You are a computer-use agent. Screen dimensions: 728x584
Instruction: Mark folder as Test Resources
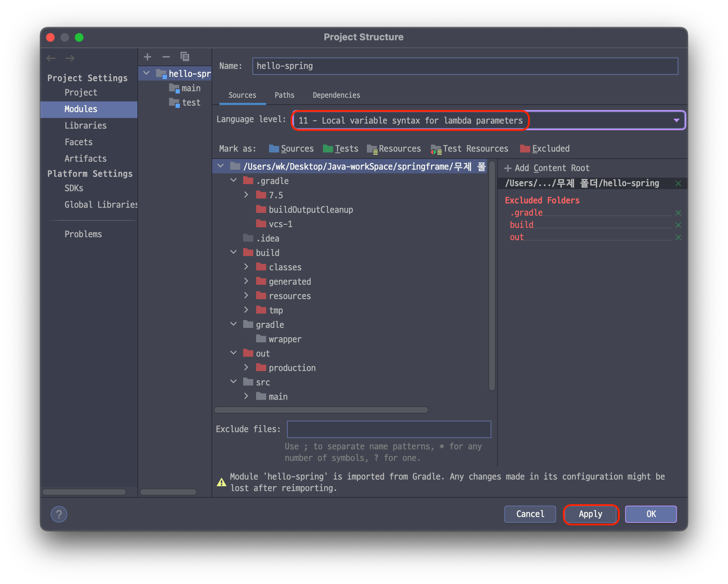[470, 149]
